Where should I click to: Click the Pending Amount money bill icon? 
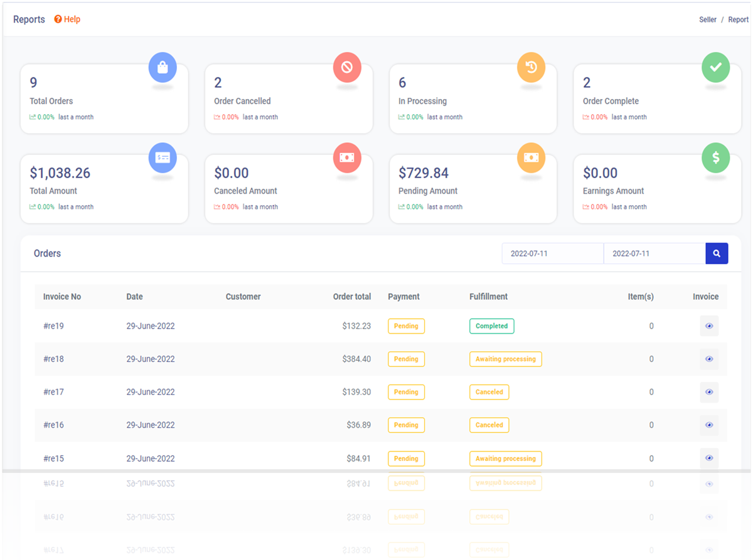(531, 158)
